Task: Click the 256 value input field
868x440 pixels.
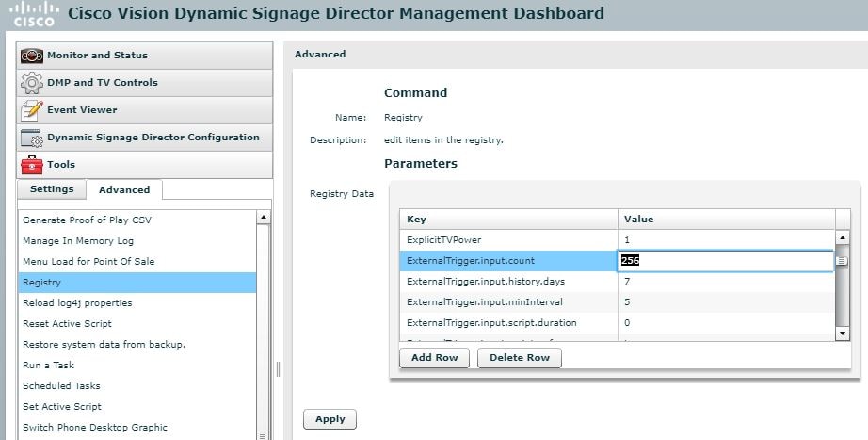Action: pos(725,260)
